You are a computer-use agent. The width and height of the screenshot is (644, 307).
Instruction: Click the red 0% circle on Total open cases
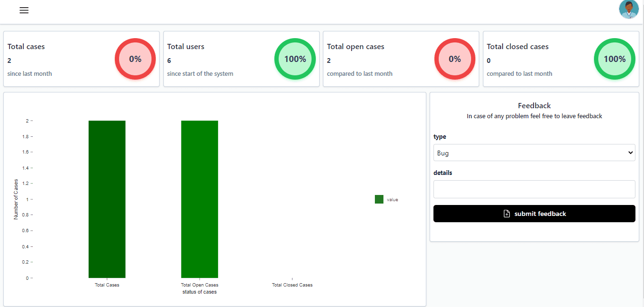455,59
